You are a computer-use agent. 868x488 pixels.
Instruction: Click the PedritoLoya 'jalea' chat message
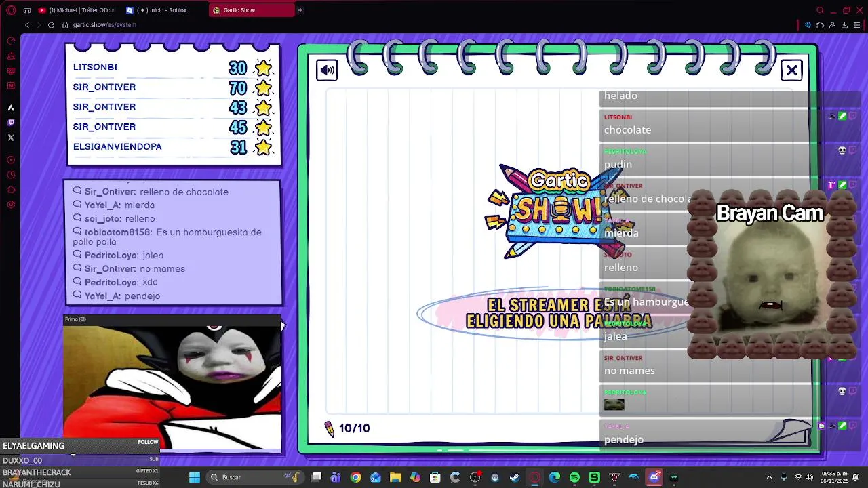coord(118,256)
